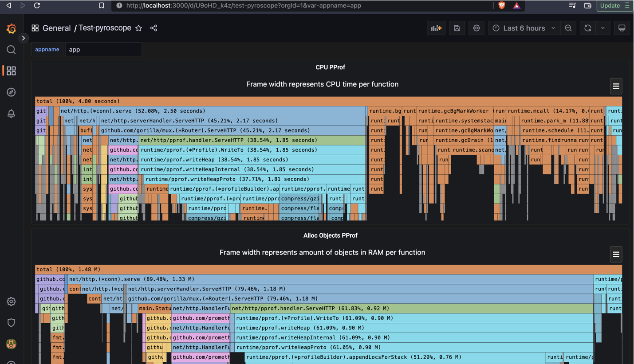The image size is (634, 364).
Task: Click the Grafana logo
Action: (x=11, y=29)
